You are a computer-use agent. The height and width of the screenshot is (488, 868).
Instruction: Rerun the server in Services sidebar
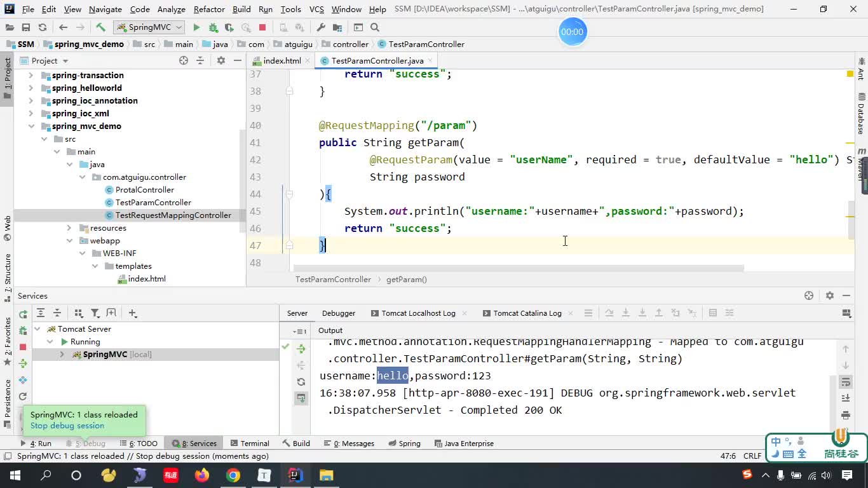23,314
